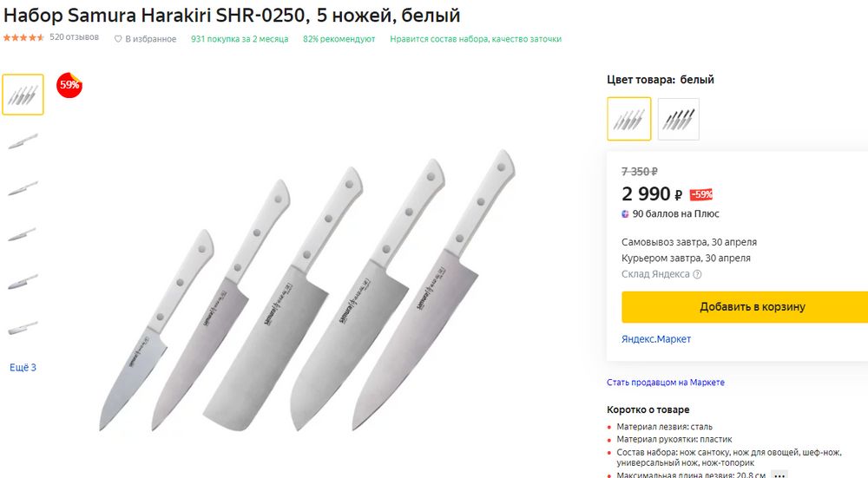Click the Plus points icon
Image resolution: width=868 pixels, height=478 pixels.
point(626,213)
